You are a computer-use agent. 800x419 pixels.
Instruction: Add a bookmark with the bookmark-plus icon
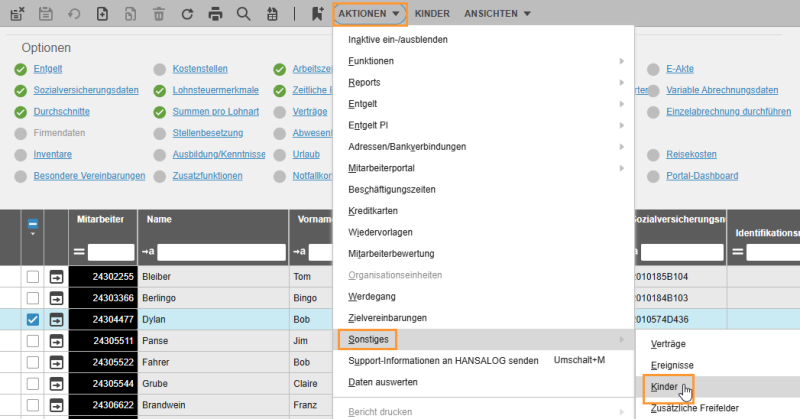point(317,14)
